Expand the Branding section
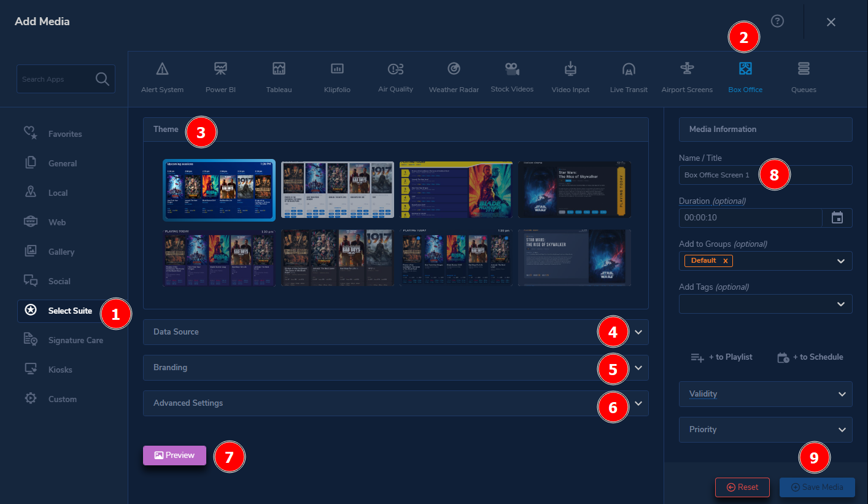 coord(396,368)
